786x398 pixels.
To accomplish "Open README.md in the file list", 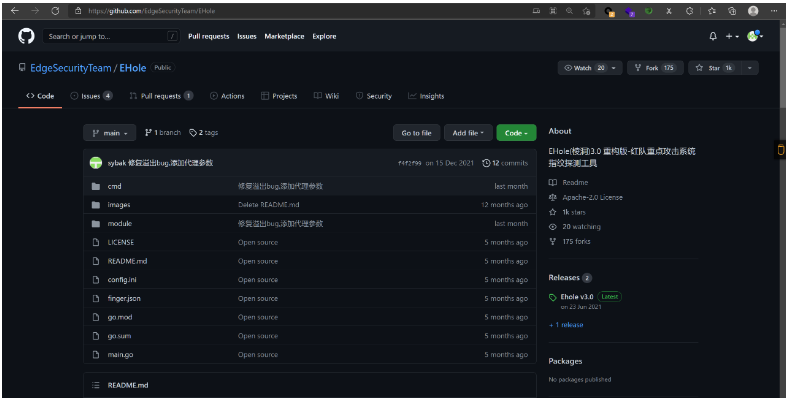I will click(127, 261).
